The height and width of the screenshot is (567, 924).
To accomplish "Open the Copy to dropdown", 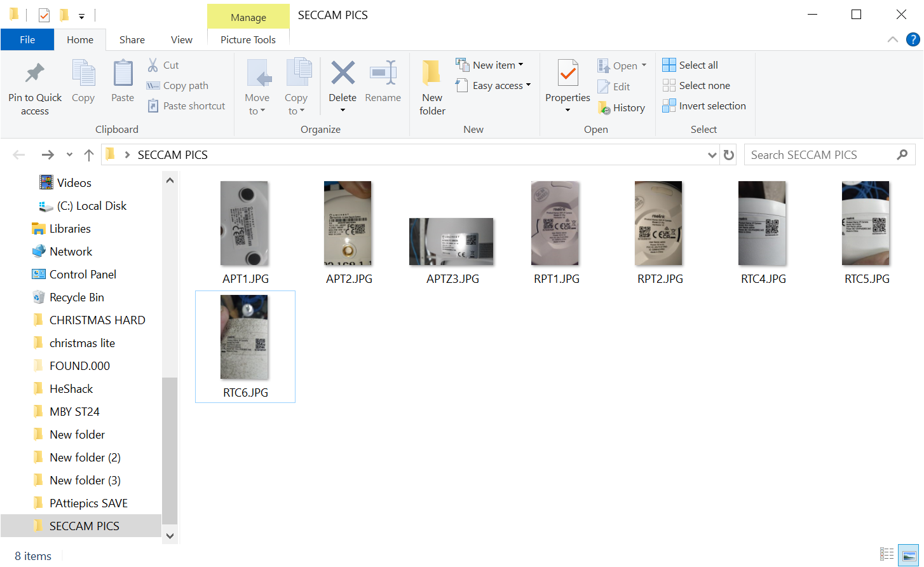I will point(296,104).
